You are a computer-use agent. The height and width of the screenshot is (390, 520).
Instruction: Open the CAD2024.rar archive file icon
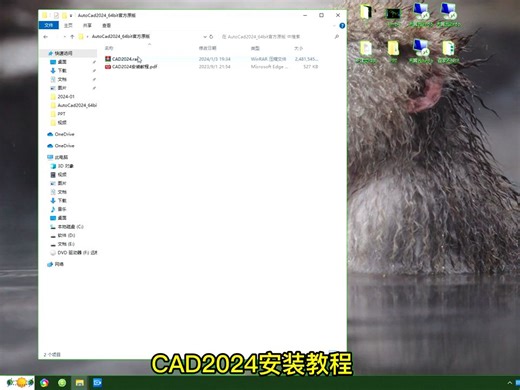coord(108,59)
